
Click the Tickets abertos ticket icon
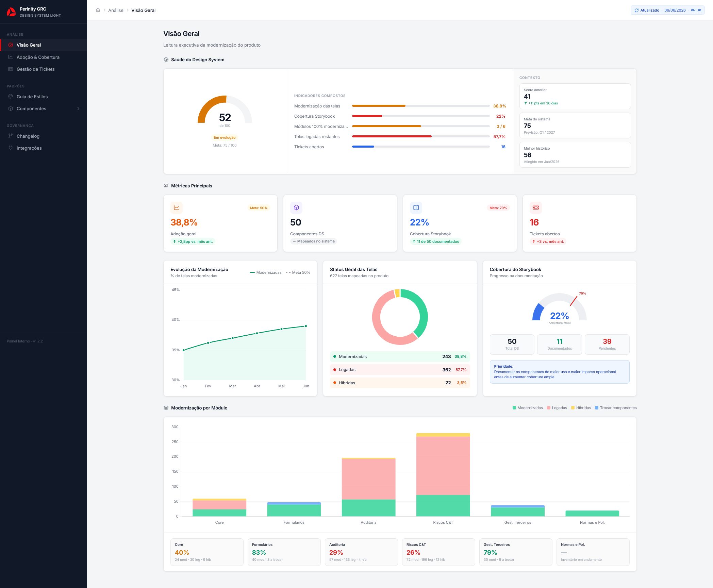click(x=536, y=207)
